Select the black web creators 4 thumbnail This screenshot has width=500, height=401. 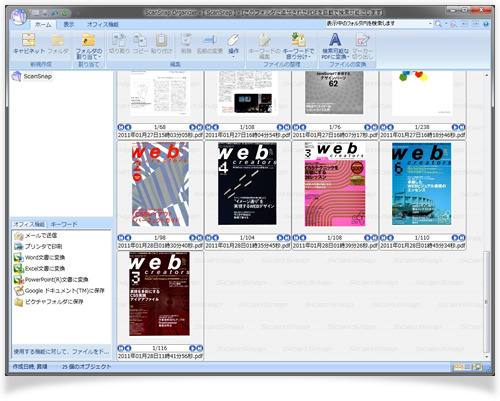coord(247,184)
